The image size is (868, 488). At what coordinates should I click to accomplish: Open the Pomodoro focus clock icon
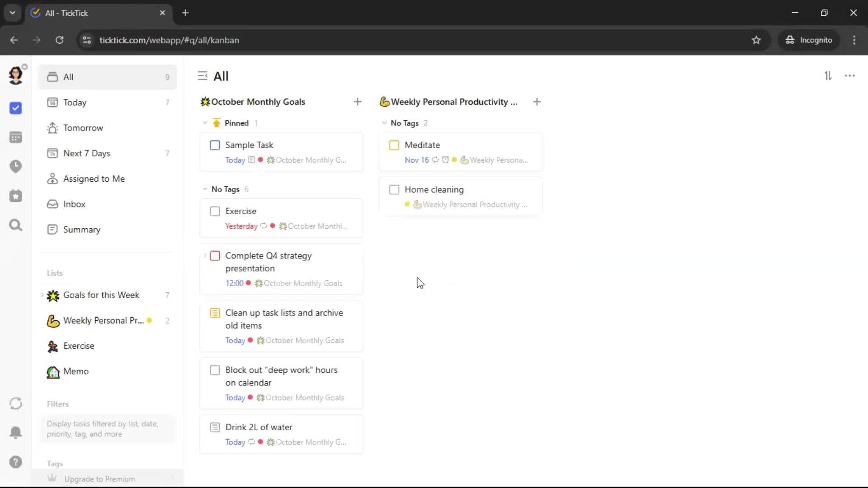tap(15, 166)
